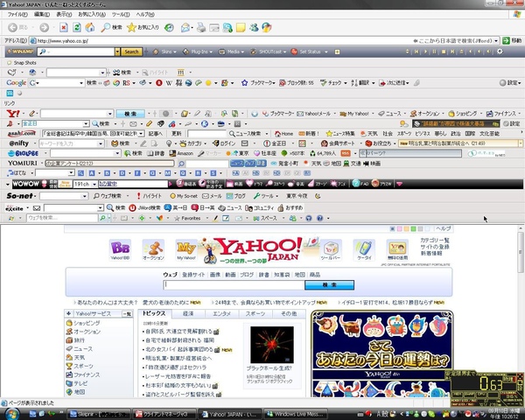Open the ファイル menu
This screenshot has width=525, height=420.
[17, 14]
